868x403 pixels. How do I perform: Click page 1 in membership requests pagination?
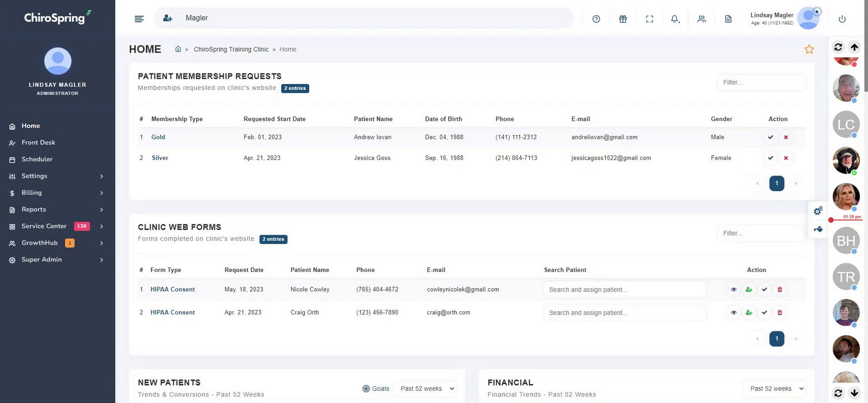coord(777,183)
